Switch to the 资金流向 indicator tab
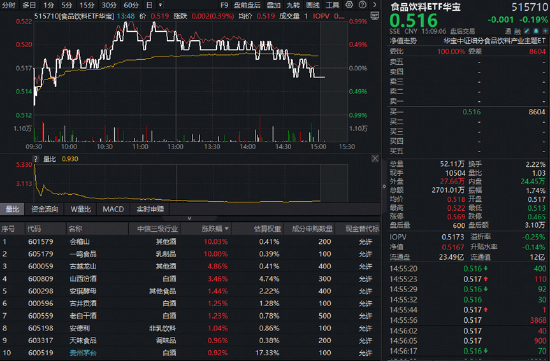This screenshot has height=361, width=550. [x=45, y=209]
